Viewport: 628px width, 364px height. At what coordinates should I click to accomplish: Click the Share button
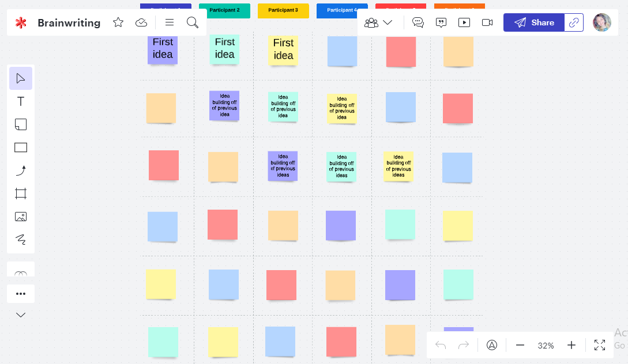tap(534, 22)
